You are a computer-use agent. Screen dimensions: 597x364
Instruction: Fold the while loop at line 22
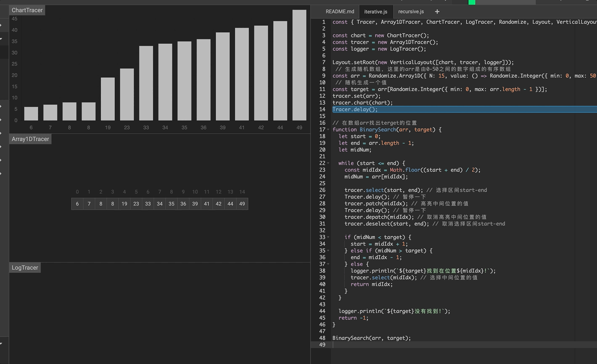(328, 163)
